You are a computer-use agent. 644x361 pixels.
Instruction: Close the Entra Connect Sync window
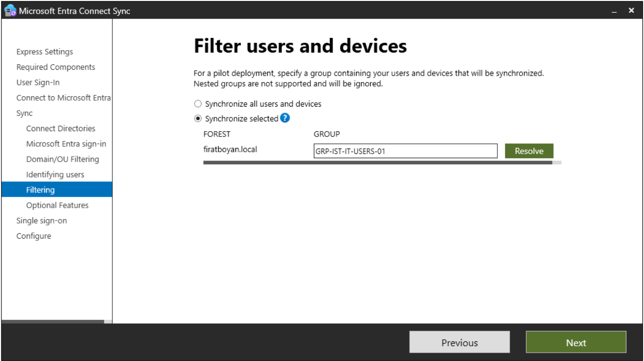coord(631,10)
